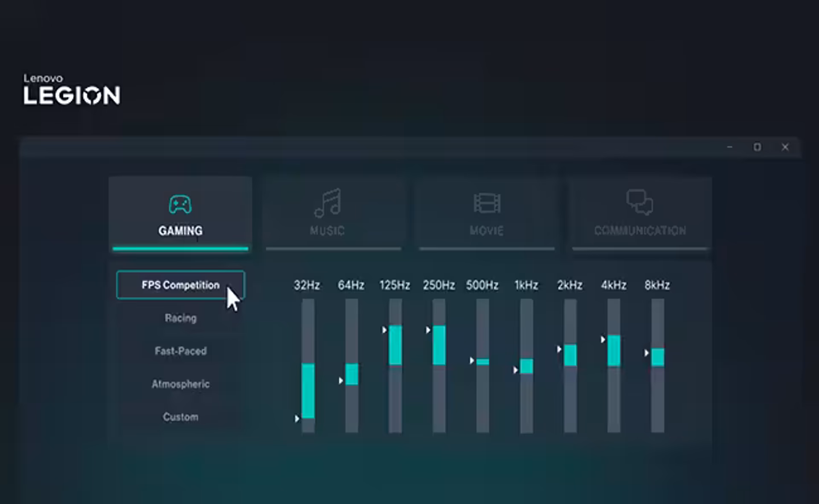The height and width of the screenshot is (504, 819).
Task: Click the Movie film strip icon
Action: coord(487,203)
